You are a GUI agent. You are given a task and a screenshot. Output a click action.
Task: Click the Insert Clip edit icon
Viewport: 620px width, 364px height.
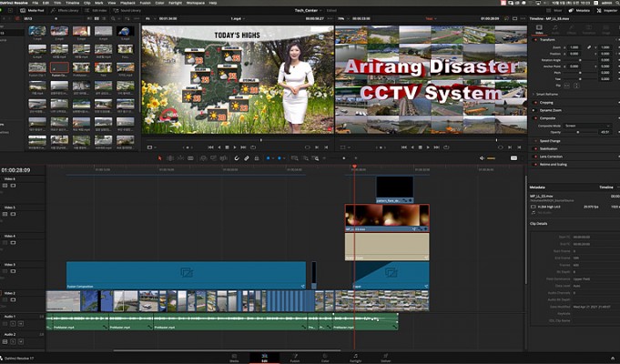pos(203,158)
